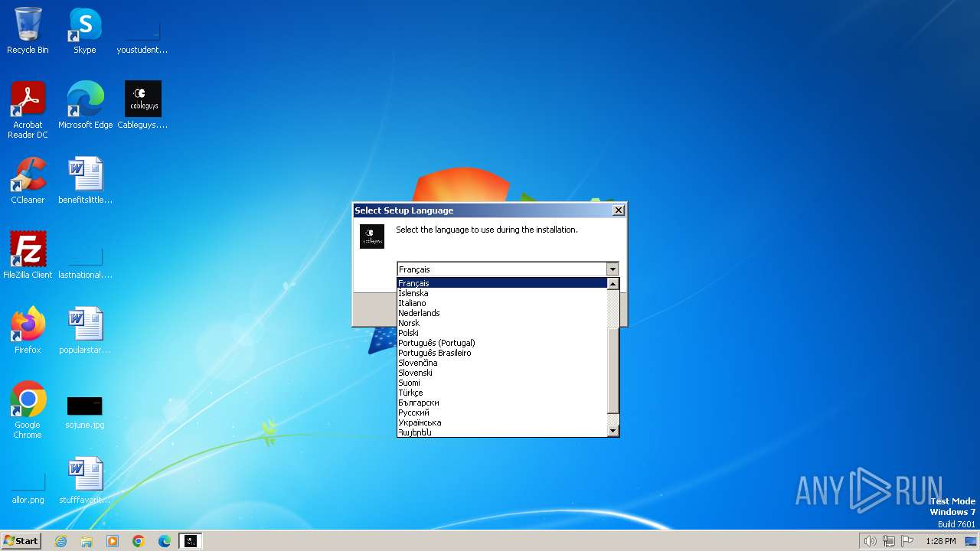Pick Հայերեն language option
Screen dimensions: 980x551
coord(501,432)
